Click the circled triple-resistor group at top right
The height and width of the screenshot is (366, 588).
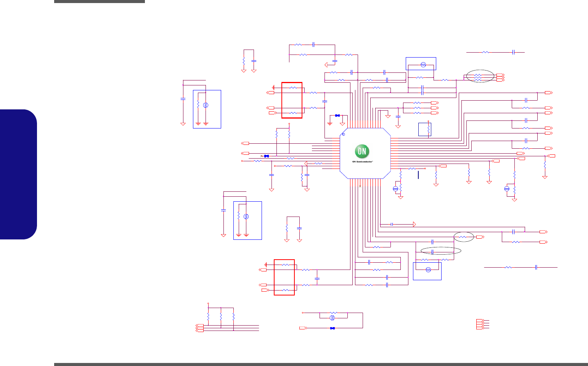click(x=480, y=76)
